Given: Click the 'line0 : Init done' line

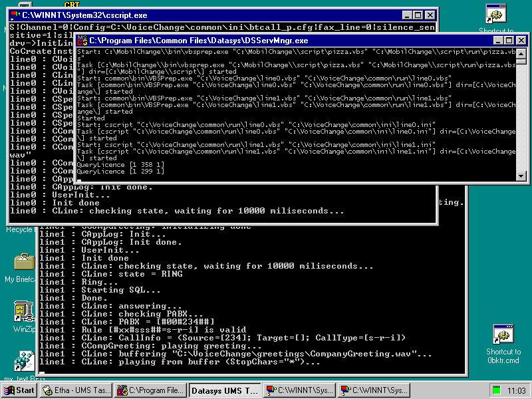Looking at the screenshot, I should [x=55, y=203].
